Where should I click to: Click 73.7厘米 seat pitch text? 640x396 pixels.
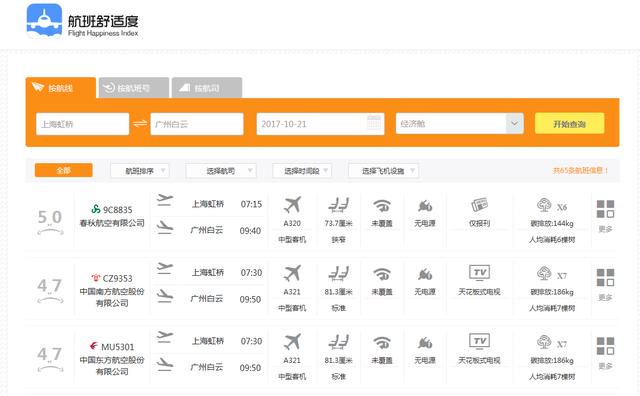pos(339,223)
